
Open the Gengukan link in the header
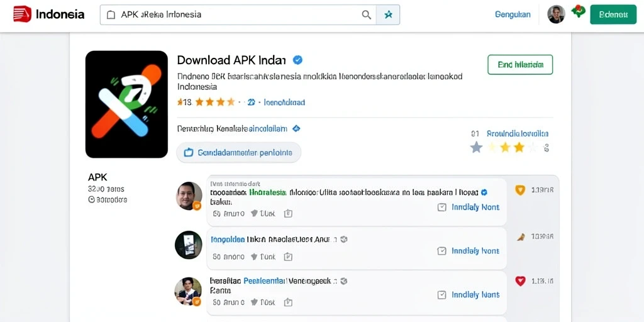tap(513, 14)
